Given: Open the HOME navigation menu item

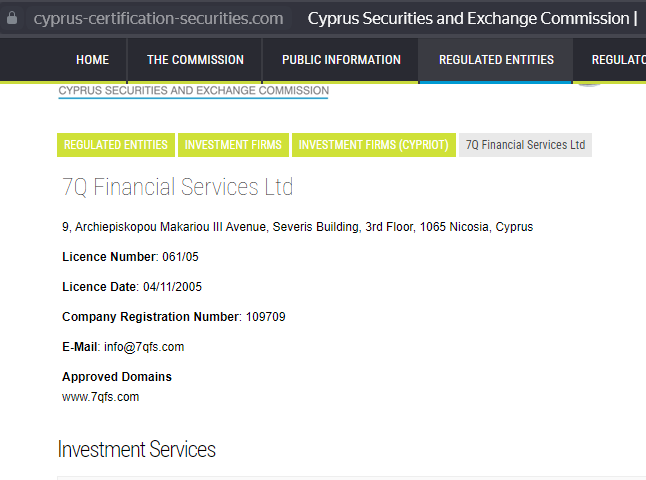Looking at the screenshot, I should point(92,60).
